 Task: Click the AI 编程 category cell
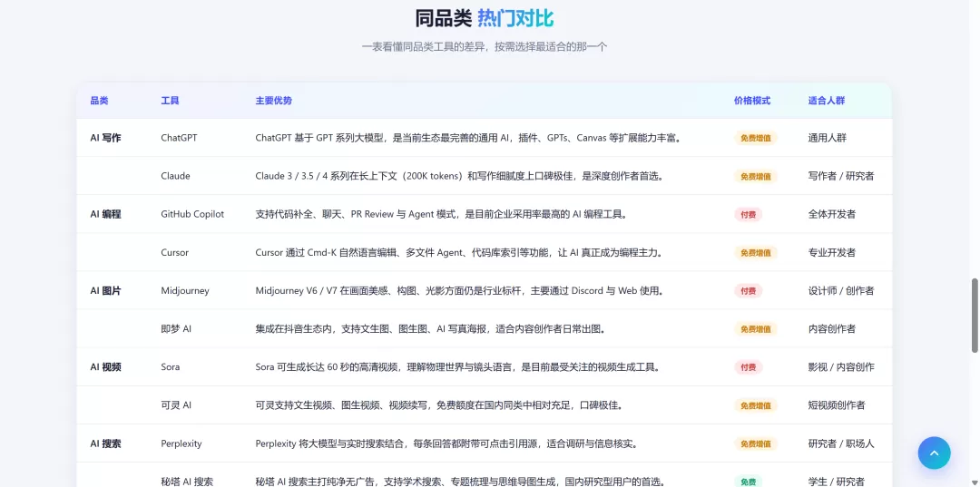pos(105,214)
